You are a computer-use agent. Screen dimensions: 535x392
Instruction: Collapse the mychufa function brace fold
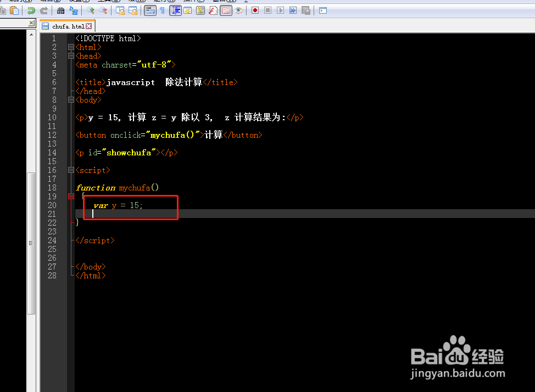click(x=71, y=197)
